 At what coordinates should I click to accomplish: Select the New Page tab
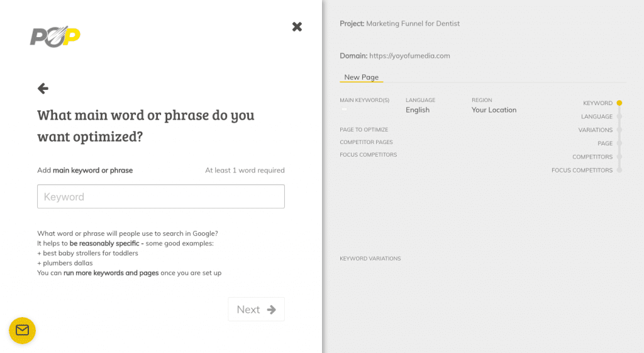point(361,77)
